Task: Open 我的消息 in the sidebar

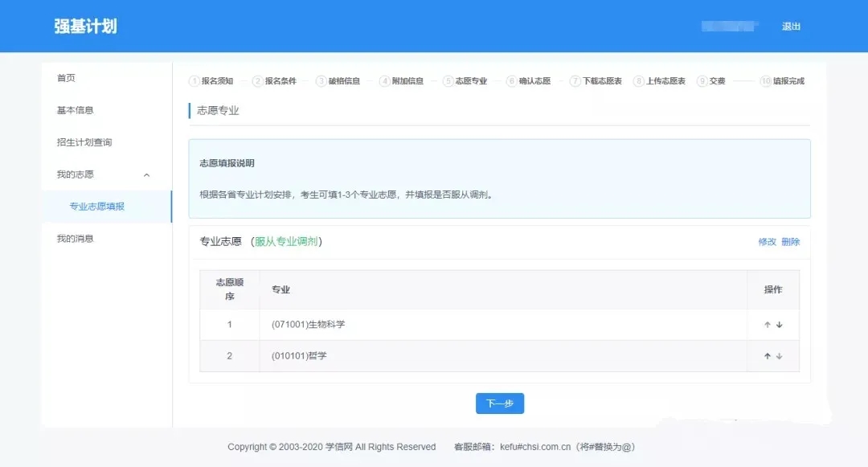Action: (75, 239)
